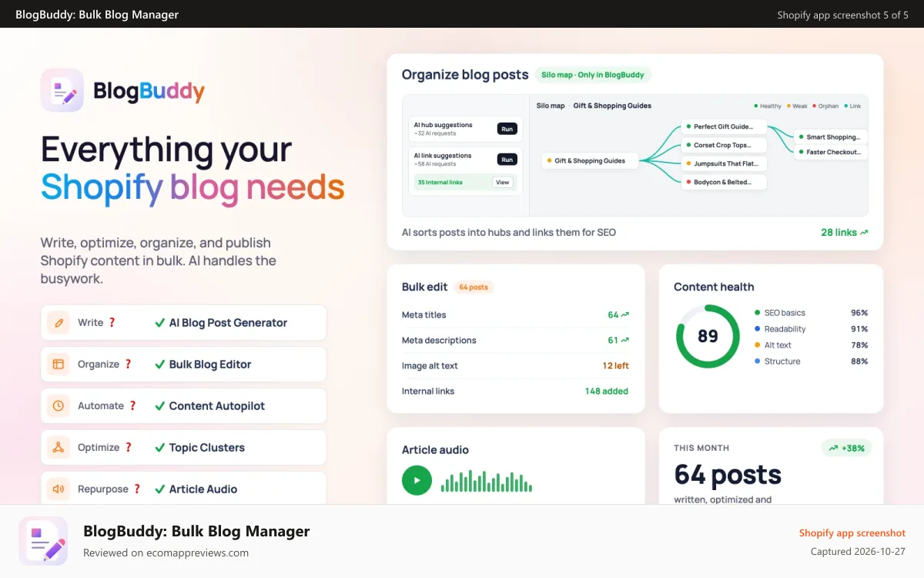Click the SEO basics 96% entry
The image size is (924, 578).
tap(812, 313)
